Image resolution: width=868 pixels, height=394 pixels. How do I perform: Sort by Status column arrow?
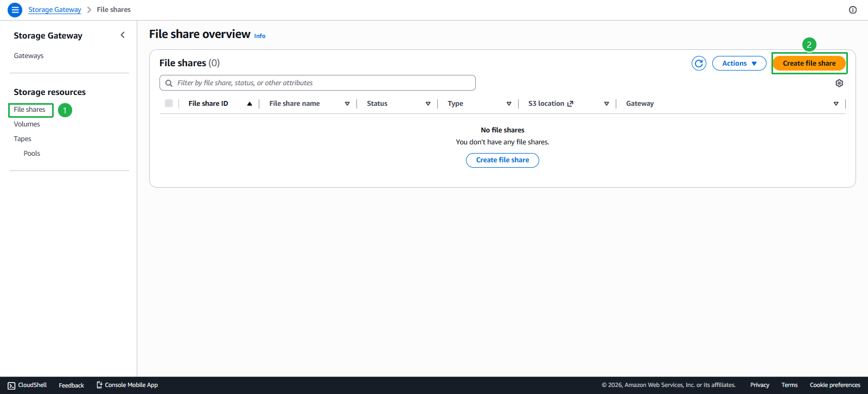pos(428,104)
